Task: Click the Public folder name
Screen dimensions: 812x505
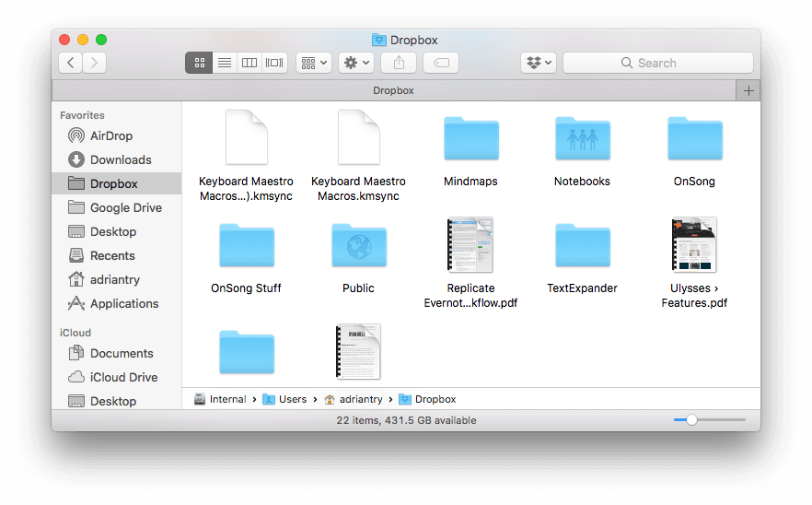Action: point(358,288)
